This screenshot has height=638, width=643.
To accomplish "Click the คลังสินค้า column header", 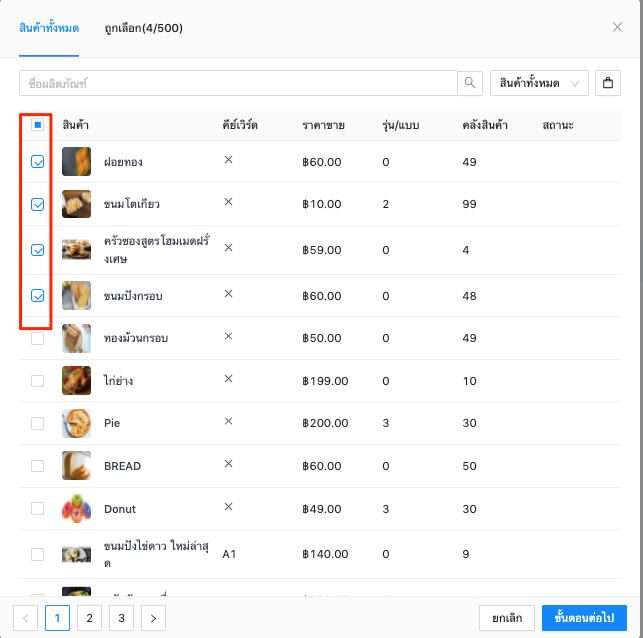I will point(485,125).
